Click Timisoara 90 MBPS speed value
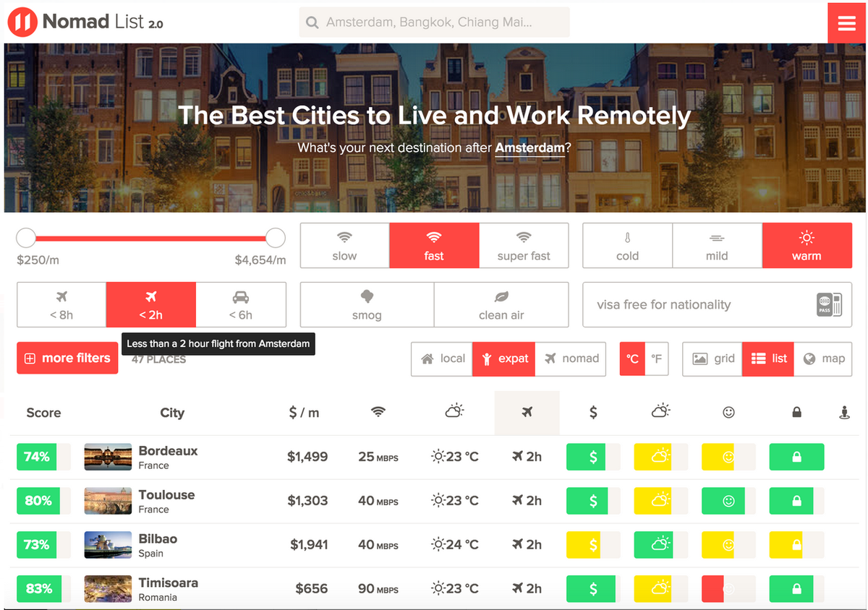Image resolution: width=868 pixels, height=610 pixels. (x=378, y=589)
